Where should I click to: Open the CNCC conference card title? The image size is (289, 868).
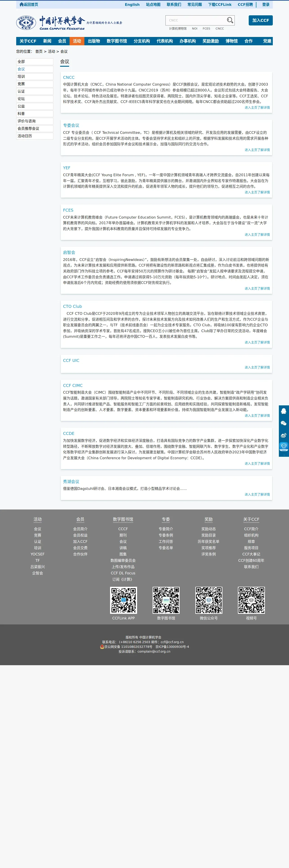pos(69,78)
